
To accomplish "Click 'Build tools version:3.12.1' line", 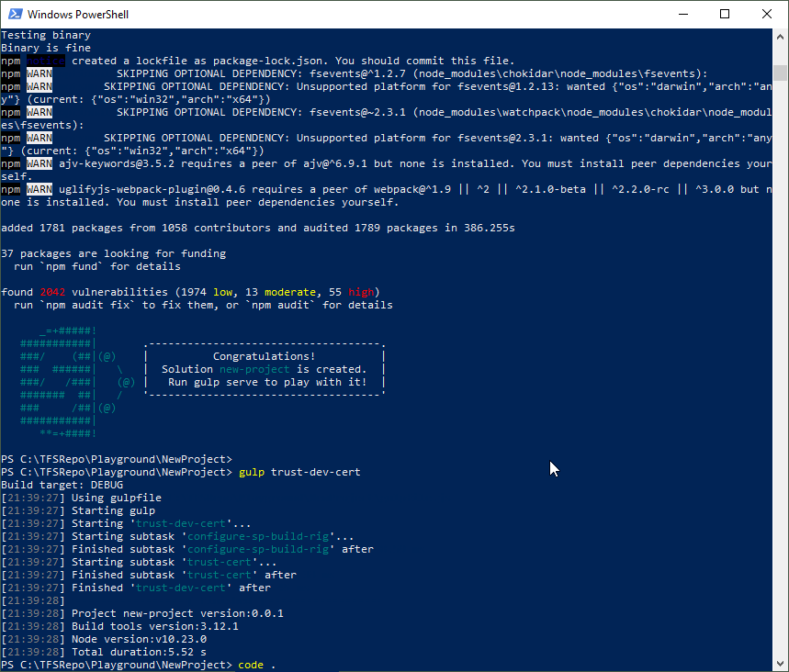I will click(119, 626).
